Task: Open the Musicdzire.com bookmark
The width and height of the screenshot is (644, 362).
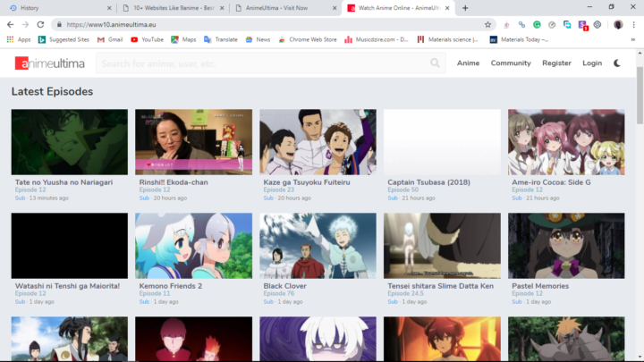Action: pyautogui.click(x=377, y=40)
